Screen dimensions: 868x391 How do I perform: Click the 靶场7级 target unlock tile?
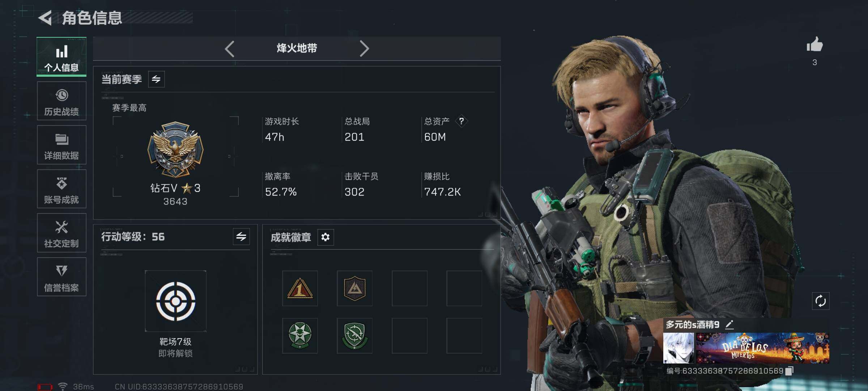tap(175, 301)
